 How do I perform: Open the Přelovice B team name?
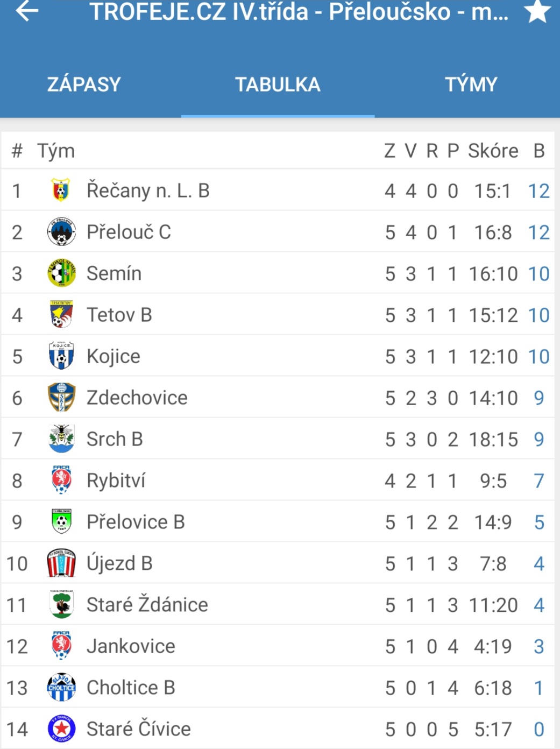(x=136, y=522)
